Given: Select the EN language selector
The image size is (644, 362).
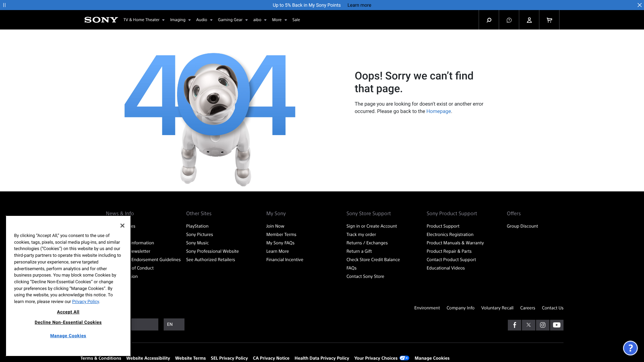Looking at the screenshot, I should (174, 324).
